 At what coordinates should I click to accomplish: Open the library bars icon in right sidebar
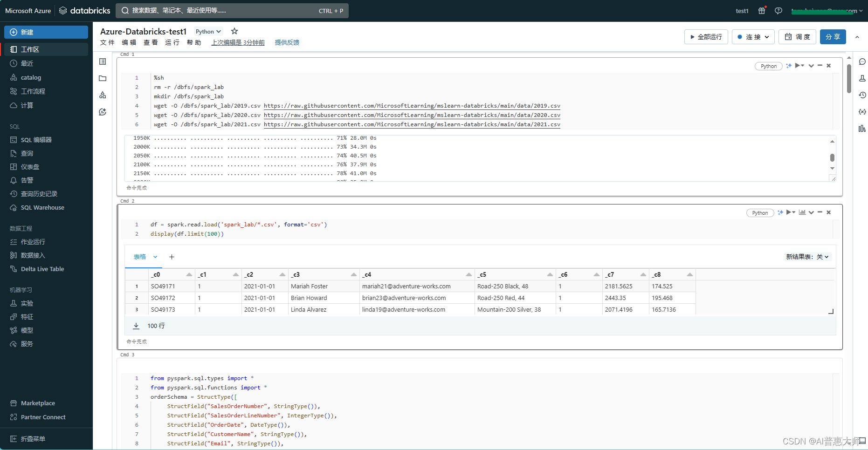point(862,129)
